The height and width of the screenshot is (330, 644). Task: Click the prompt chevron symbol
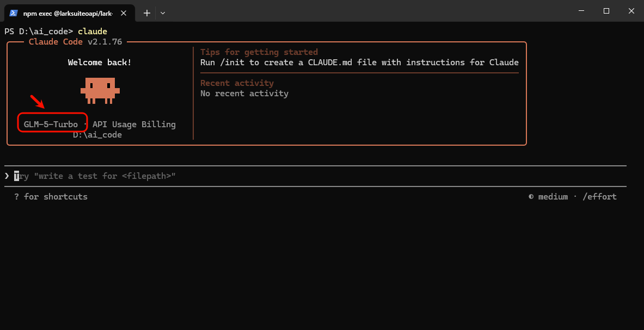coord(7,176)
